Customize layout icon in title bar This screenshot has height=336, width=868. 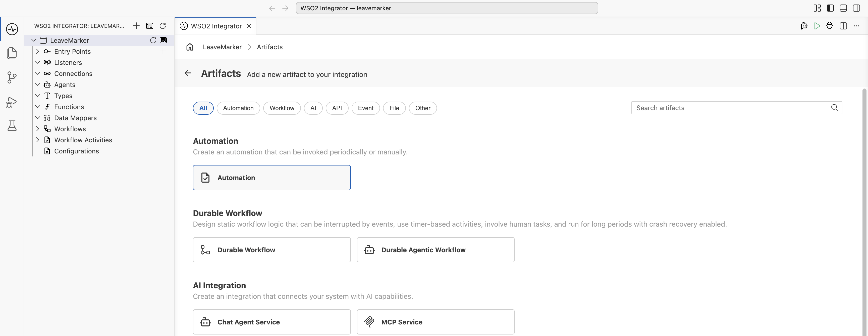click(x=817, y=8)
